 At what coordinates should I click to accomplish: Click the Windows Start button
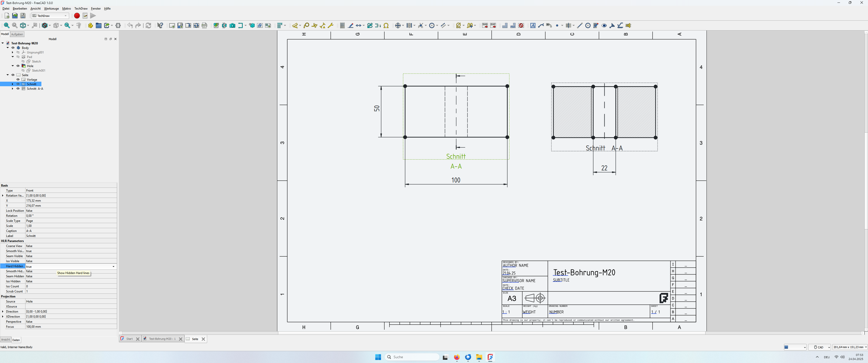tap(378, 357)
